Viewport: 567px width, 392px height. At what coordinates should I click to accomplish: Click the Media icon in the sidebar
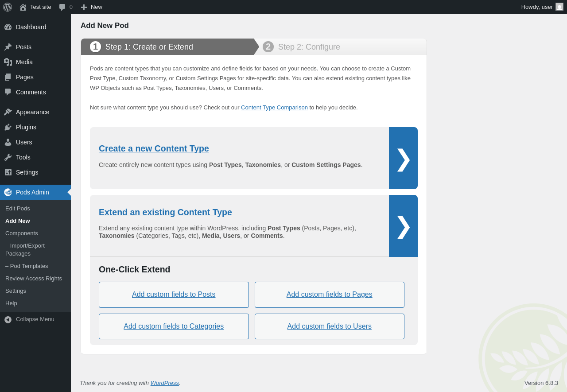pyautogui.click(x=8, y=62)
